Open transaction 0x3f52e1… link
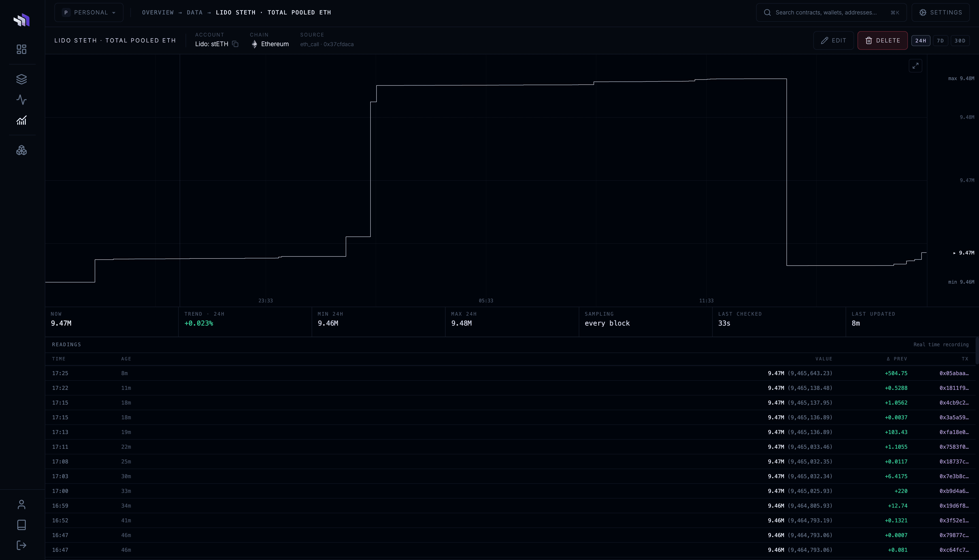This screenshot has width=979, height=560. pos(954,521)
